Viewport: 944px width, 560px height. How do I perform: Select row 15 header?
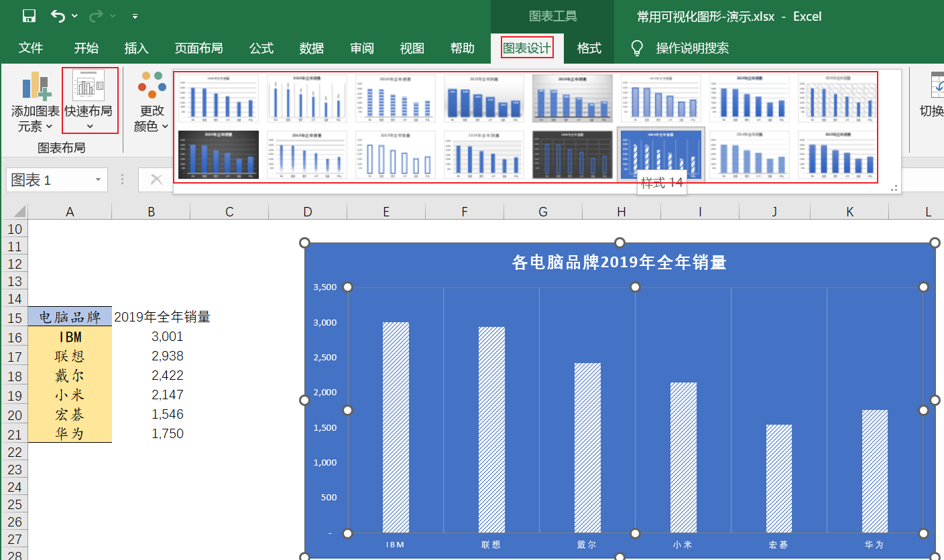pos(14,317)
